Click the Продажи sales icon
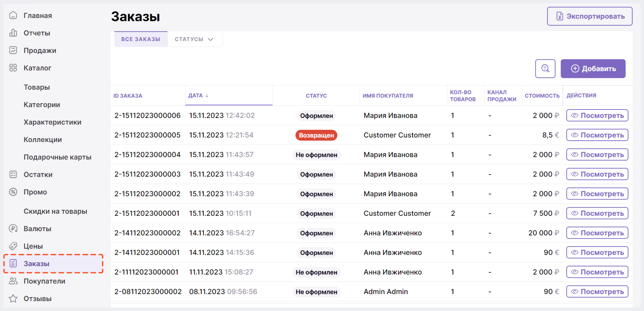Viewport: 644px width, 311px height. 13,50
